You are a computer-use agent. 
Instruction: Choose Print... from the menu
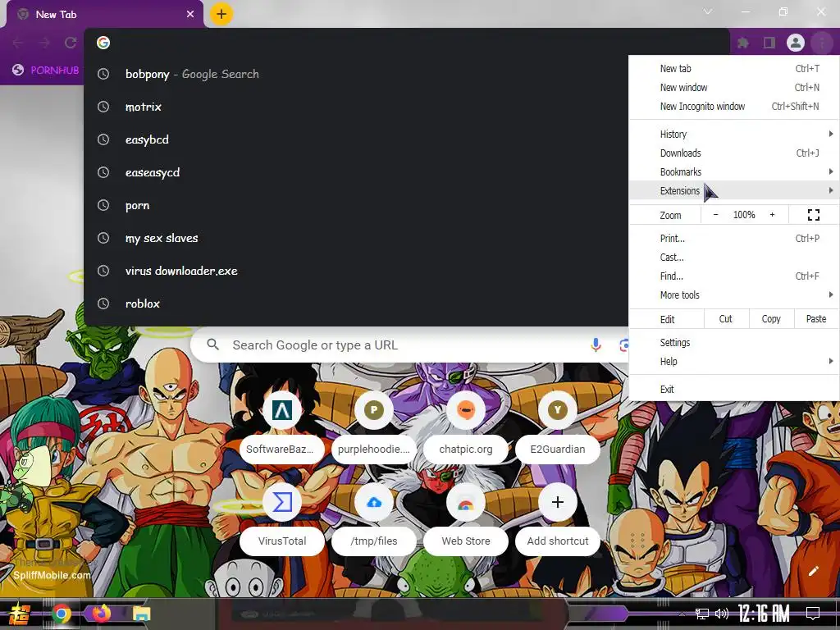[x=734, y=239]
